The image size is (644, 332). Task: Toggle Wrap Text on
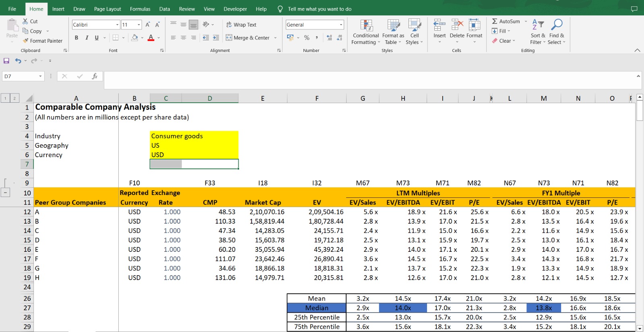(x=241, y=25)
